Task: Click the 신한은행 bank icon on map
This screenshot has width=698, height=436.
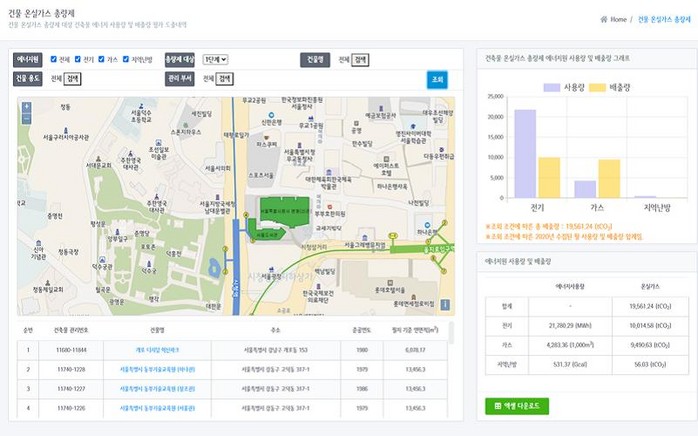Action: 271,115
